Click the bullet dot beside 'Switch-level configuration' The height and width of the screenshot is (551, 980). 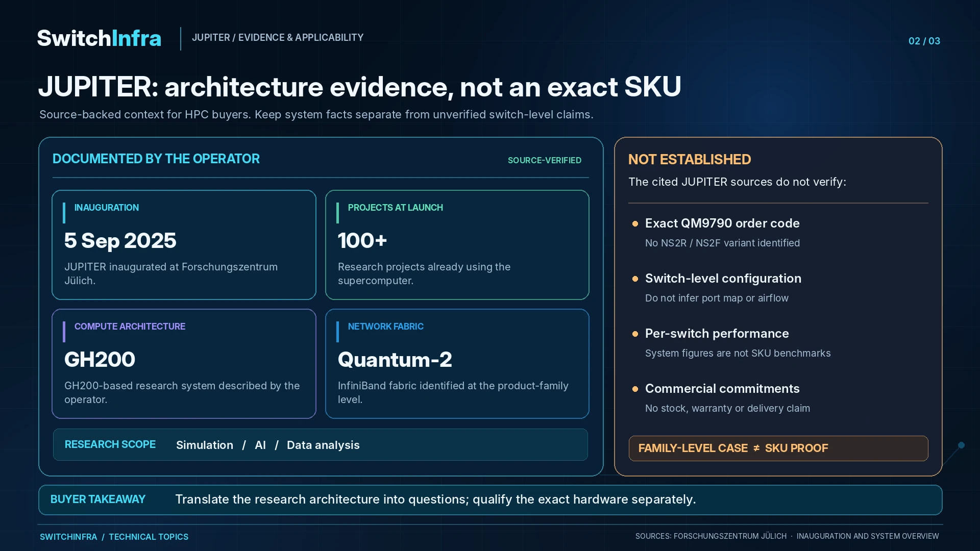point(635,279)
